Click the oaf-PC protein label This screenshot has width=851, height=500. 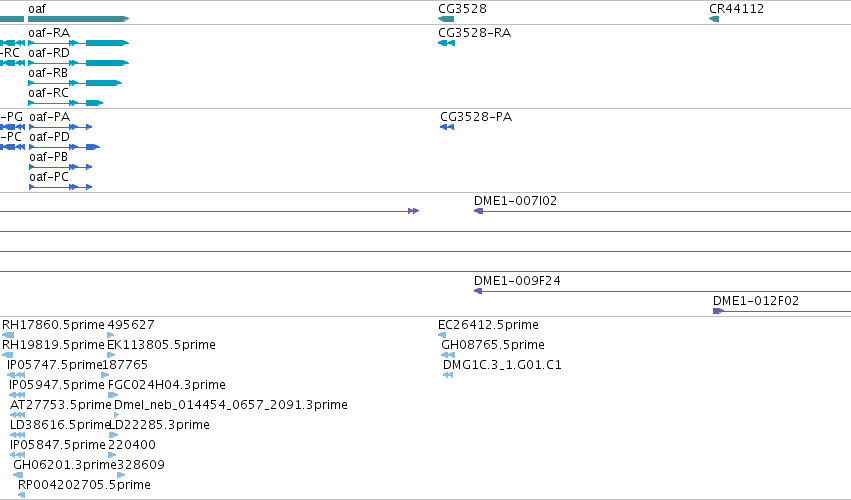[x=49, y=177]
